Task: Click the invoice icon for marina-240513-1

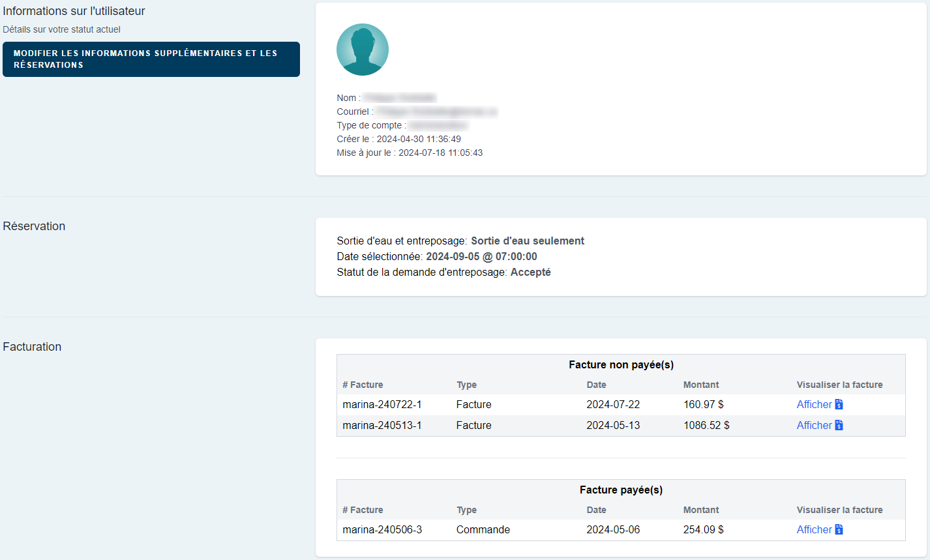Action: (839, 425)
